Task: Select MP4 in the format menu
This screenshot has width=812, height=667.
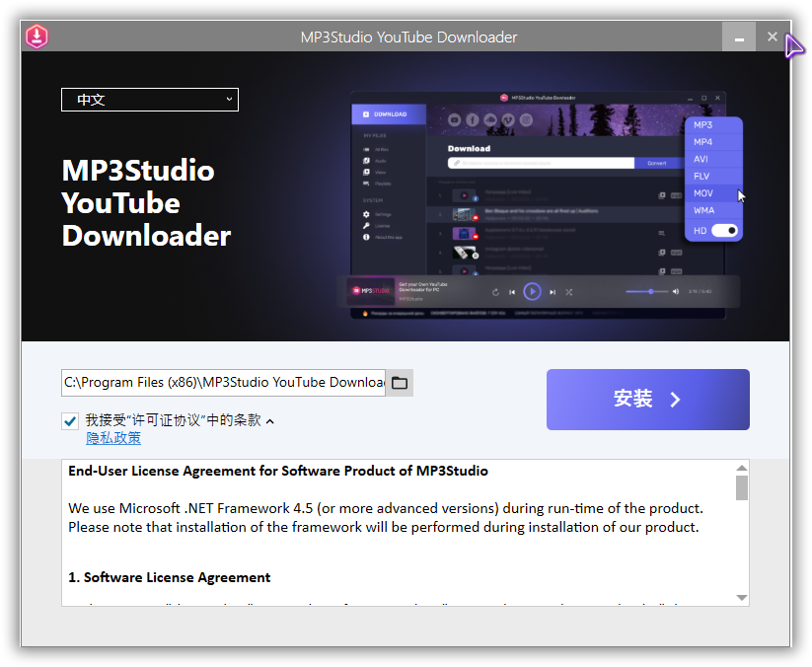Action: point(703,142)
